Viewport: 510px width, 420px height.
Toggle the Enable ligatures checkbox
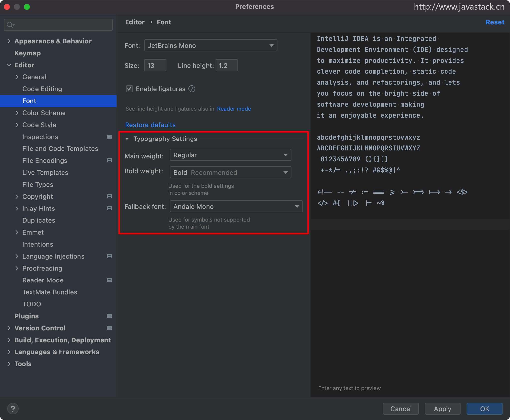point(129,89)
